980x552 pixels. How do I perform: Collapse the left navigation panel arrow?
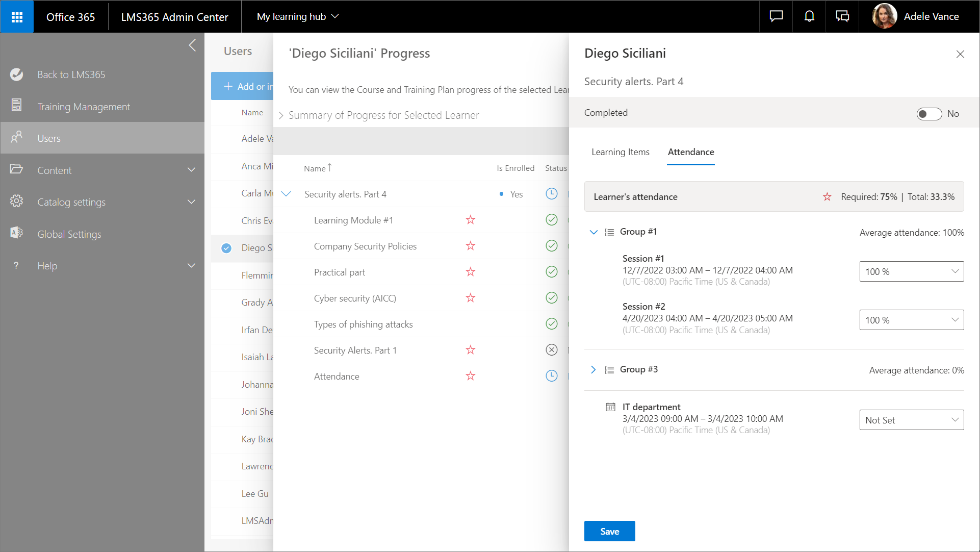coord(192,45)
